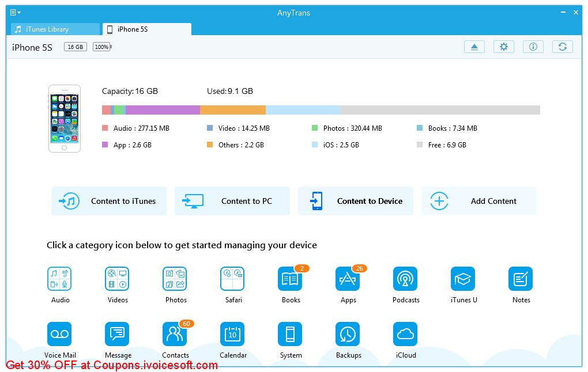The image size is (588, 372).
Task: Click the Content to Device button
Action: (x=356, y=201)
